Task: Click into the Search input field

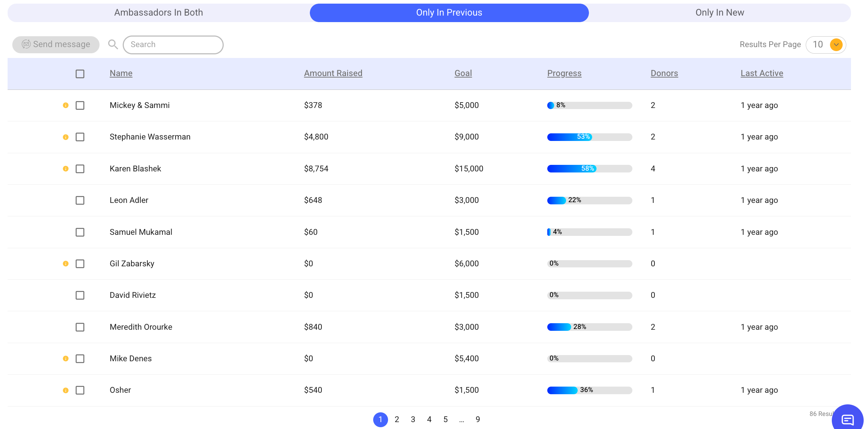Action: [173, 45]
